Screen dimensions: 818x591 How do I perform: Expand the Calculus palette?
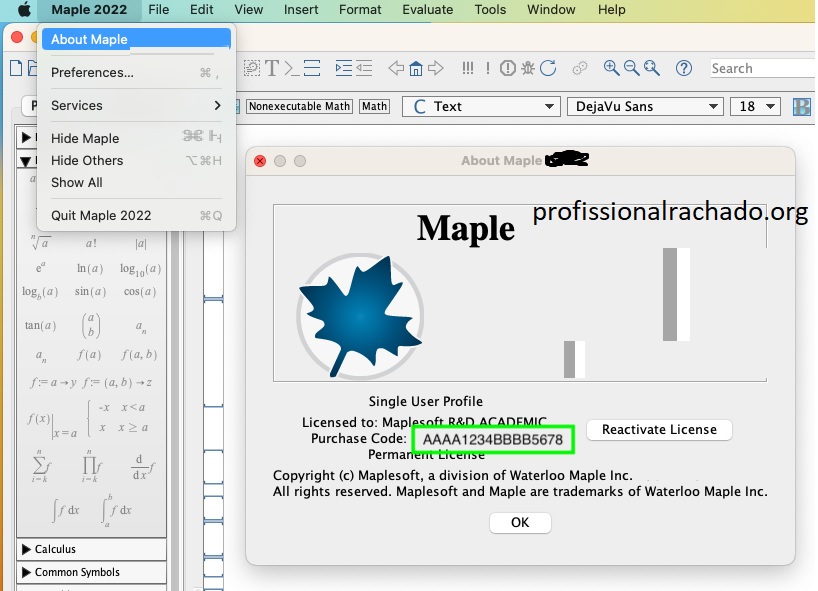(91, 549)
